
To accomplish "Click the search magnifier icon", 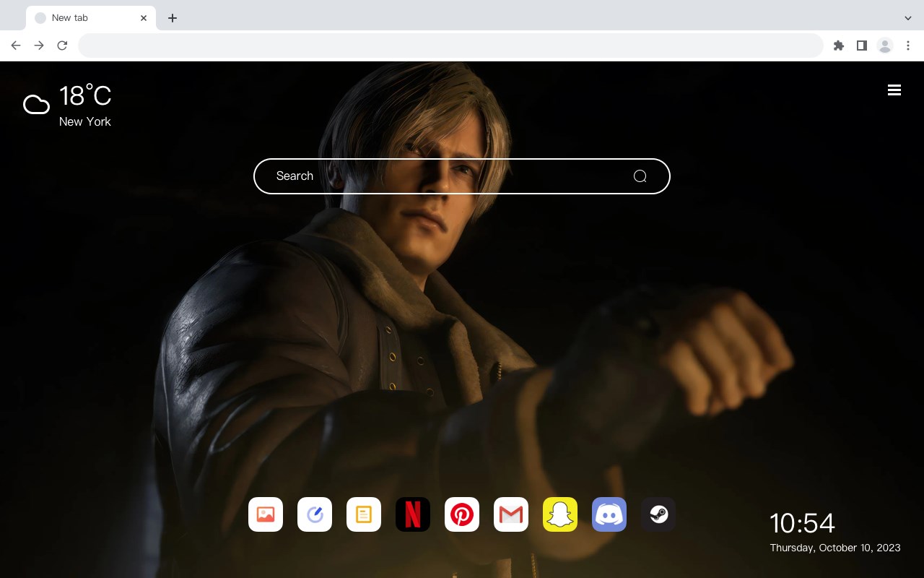I will 640,176.
